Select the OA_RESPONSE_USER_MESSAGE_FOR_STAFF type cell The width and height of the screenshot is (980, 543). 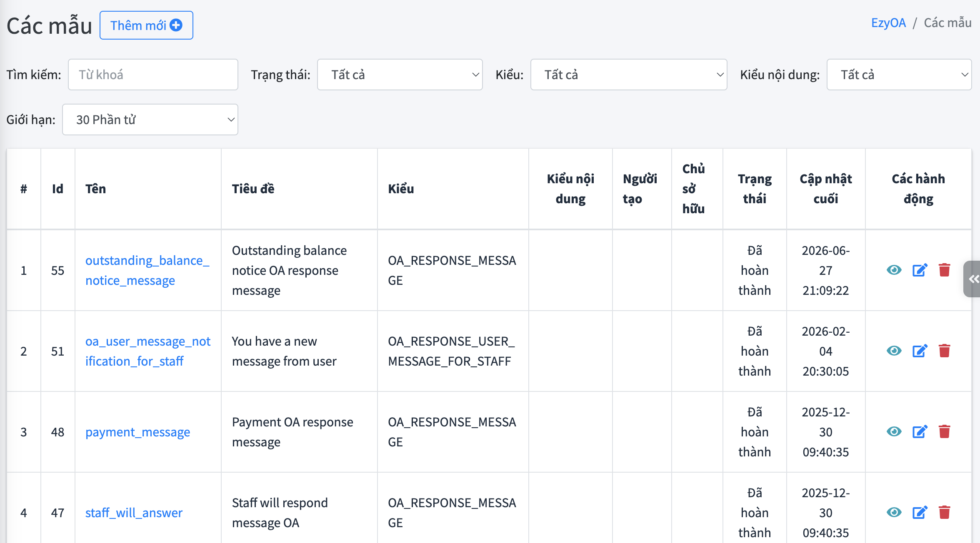tap(453, 351)
